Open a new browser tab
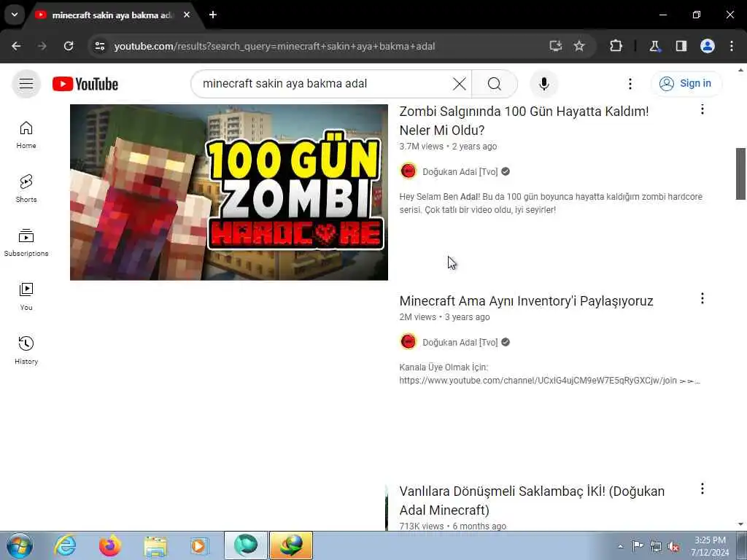This screenshot has width=747, height=560. click(213, 15)
